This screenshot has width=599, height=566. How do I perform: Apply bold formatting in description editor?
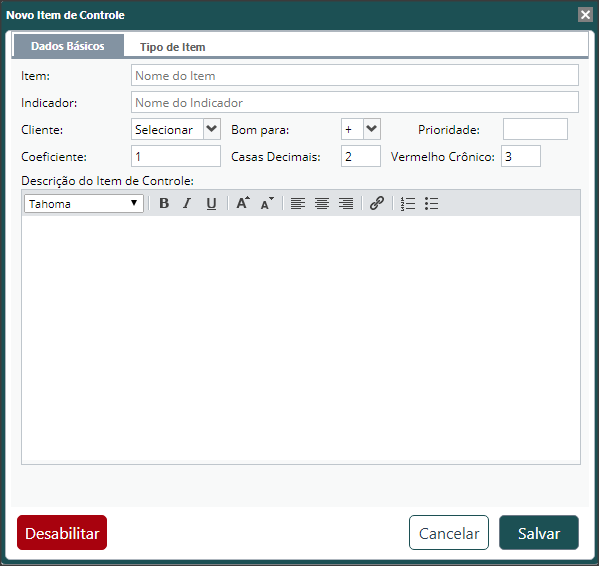point(164,203)
